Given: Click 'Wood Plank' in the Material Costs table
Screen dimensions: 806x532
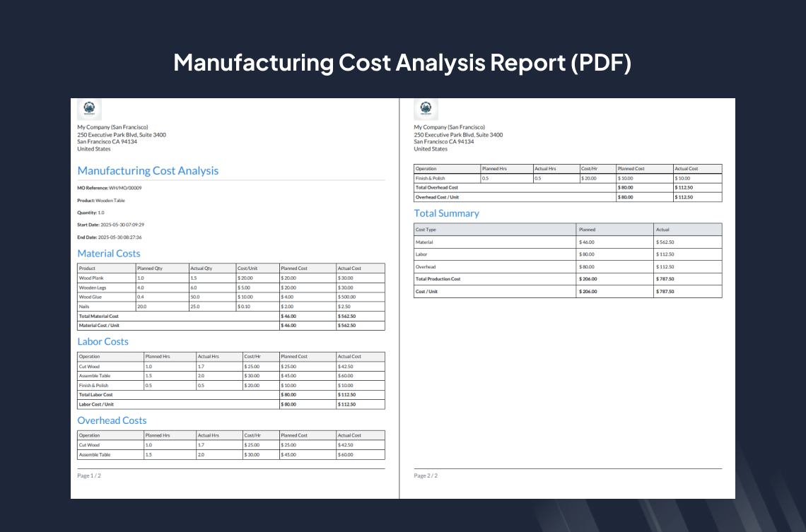Looking at the screenshot, I should click(91, 278).
